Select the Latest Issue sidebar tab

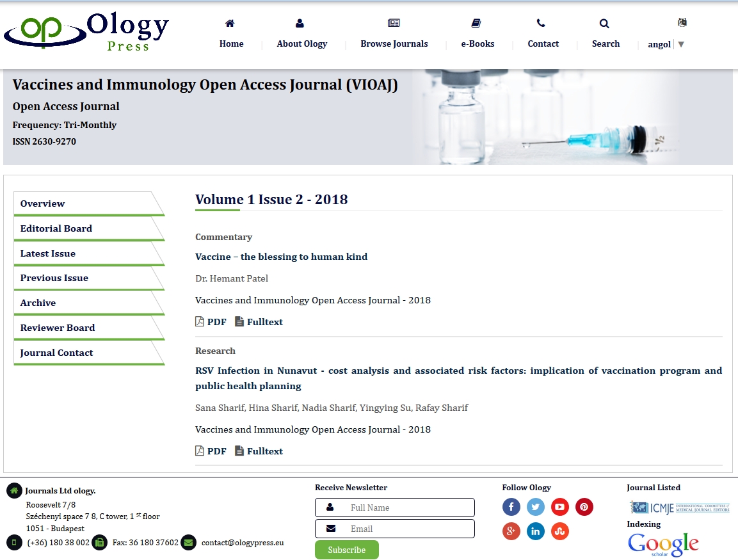89,253
